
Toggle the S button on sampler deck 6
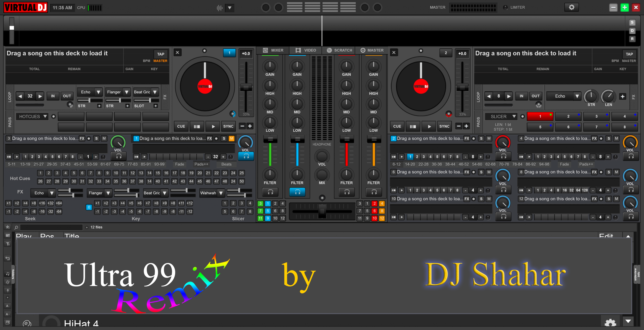[481, 172]
